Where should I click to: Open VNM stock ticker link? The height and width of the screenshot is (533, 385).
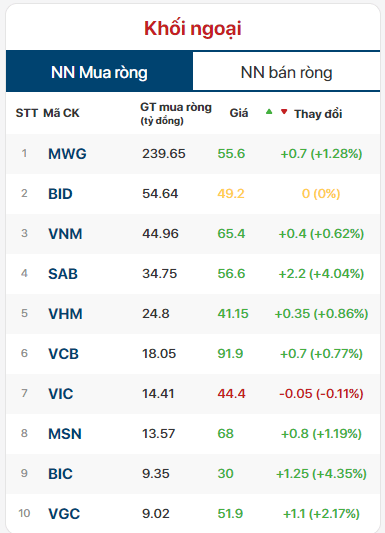65,234
